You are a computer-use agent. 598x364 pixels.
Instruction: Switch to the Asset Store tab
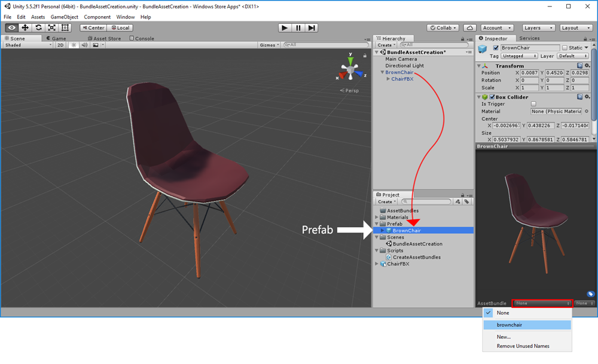pos(104,38)
